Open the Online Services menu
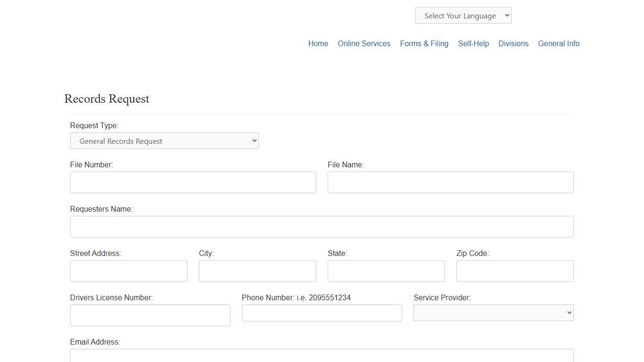 364,43
